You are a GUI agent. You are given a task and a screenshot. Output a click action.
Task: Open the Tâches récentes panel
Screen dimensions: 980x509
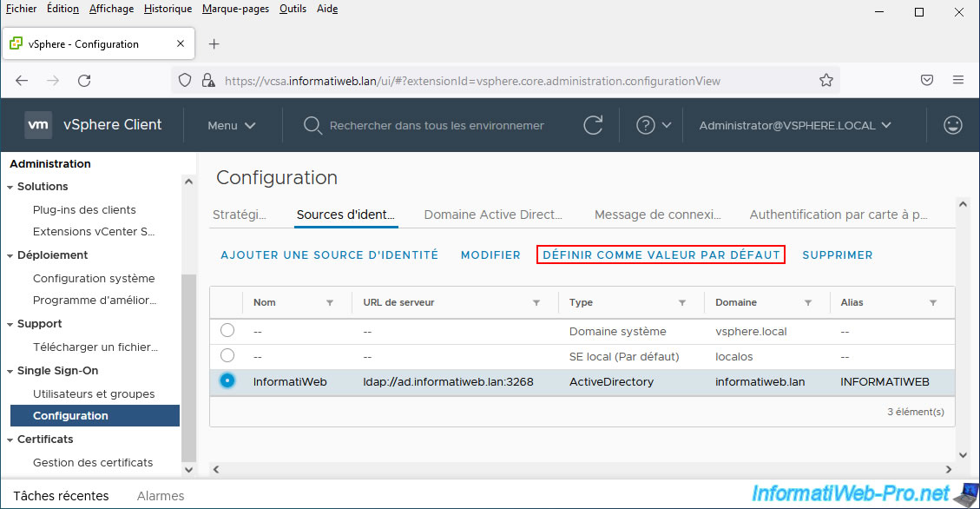[x=61, y=496]
